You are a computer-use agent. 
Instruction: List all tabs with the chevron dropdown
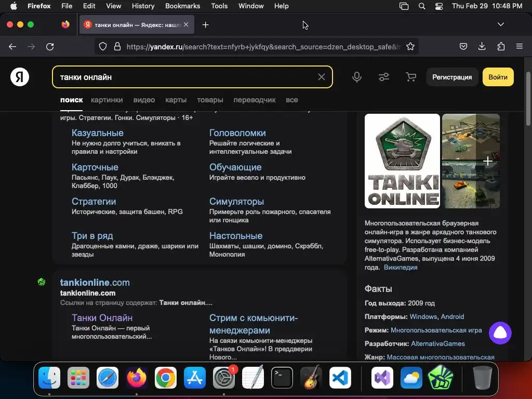500,24
